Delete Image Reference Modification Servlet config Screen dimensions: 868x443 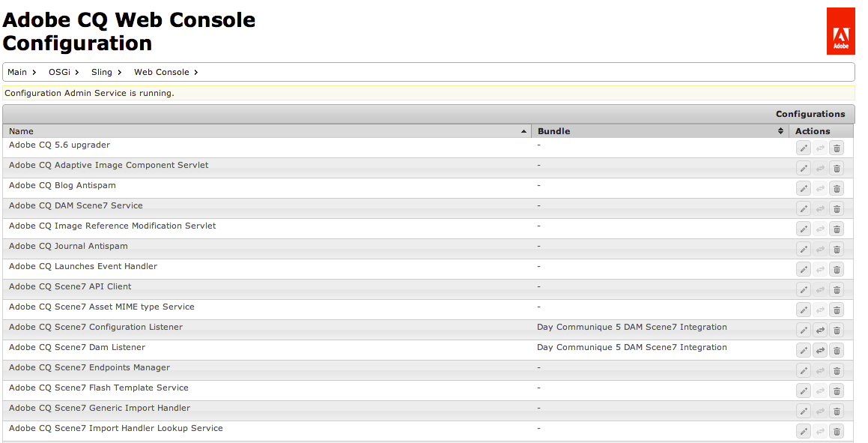837,229
